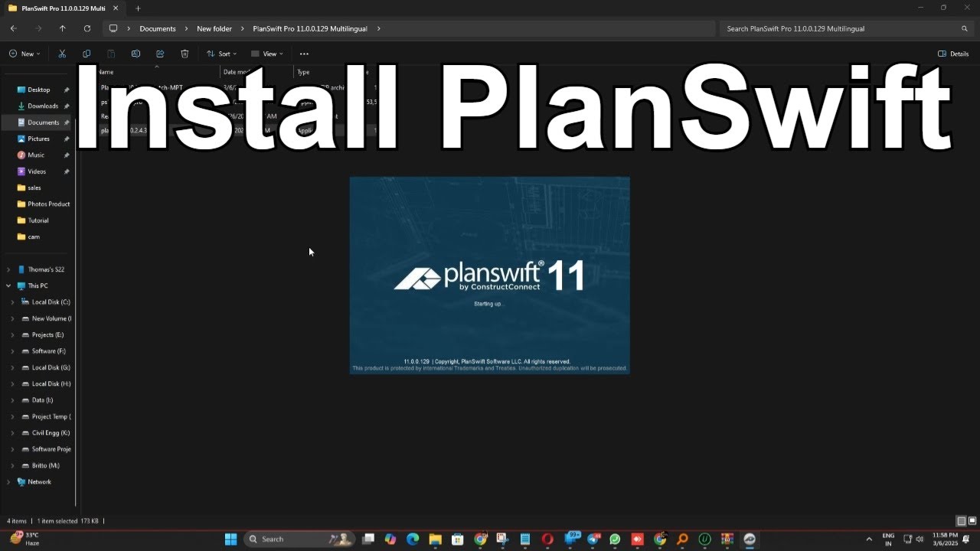Open the WinRAR icon on the taskbar
The height and width of the screenshot is (551, 980).
(x=727, y=539)
